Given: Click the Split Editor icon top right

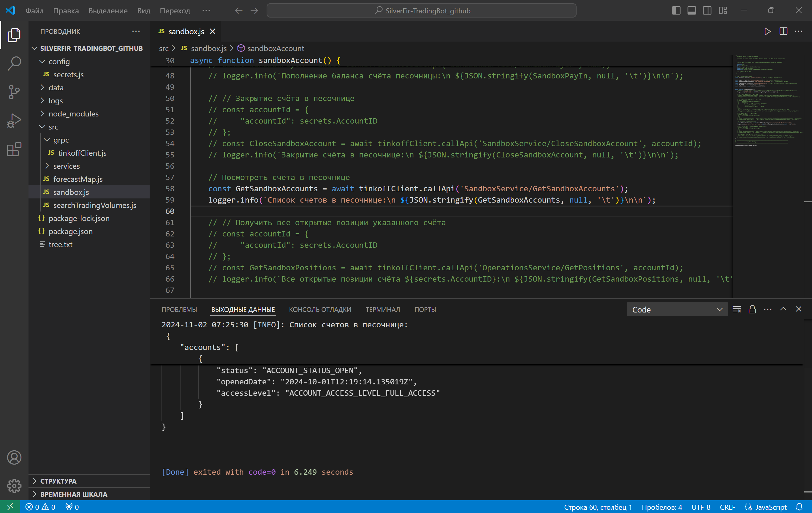Looking at the screenshot, I should coord(783,31).
